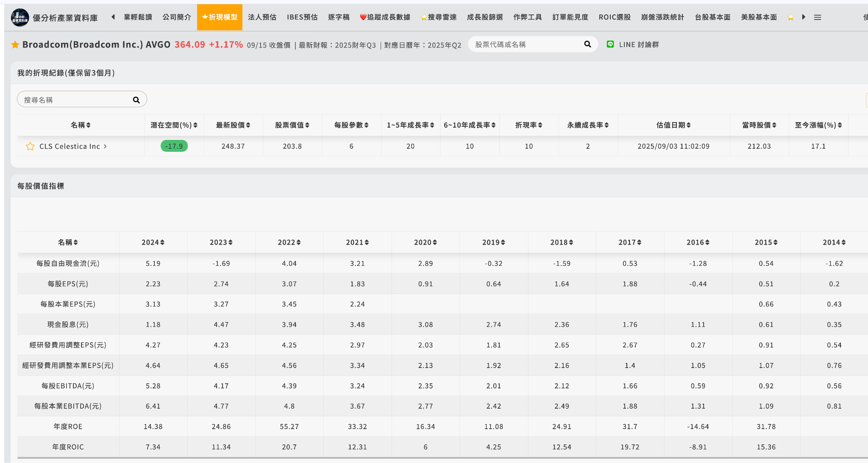
Task: Toggle sort on 潛在空間(%) column
Action: tap(195, 125)
